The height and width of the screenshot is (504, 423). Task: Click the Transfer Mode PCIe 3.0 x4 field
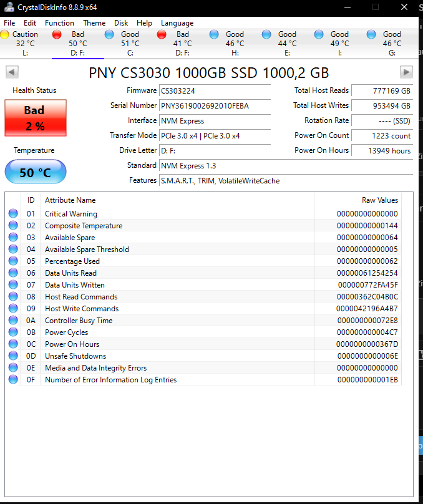(x=215, y=135)
